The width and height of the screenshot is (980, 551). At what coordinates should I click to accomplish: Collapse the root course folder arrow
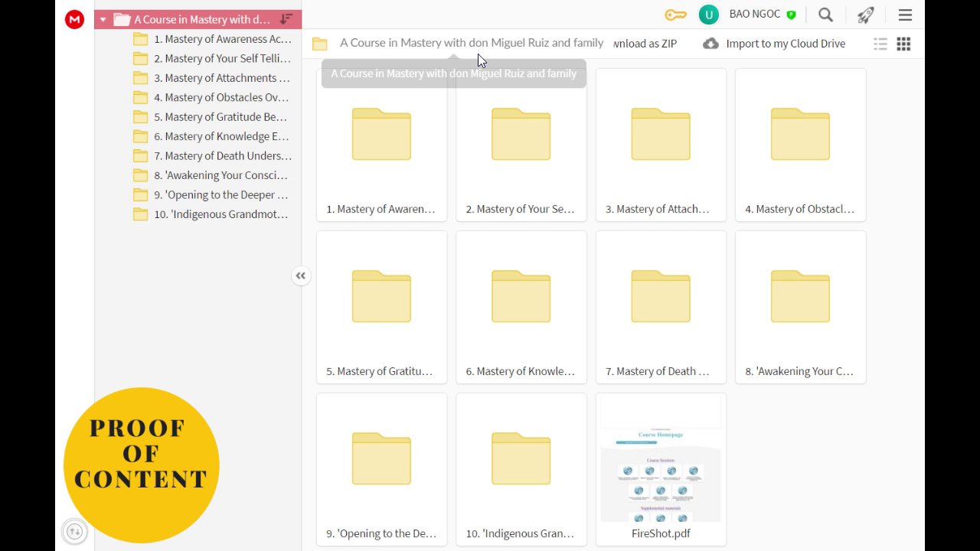[103, 20]
